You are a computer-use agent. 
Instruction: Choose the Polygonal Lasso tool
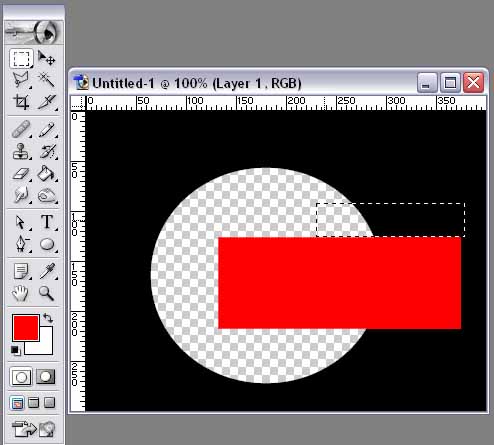click(21, 80)
